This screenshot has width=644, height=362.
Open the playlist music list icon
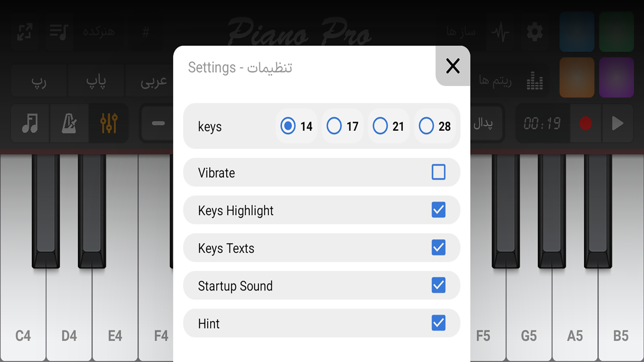59,32
